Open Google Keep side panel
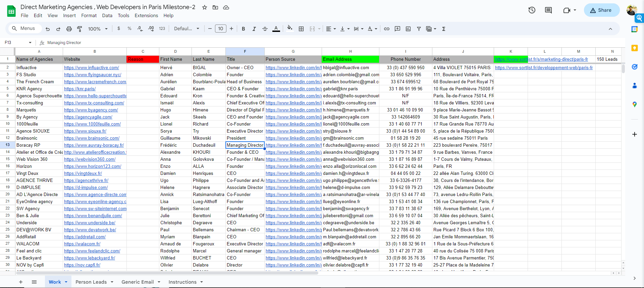 point(635,48)
